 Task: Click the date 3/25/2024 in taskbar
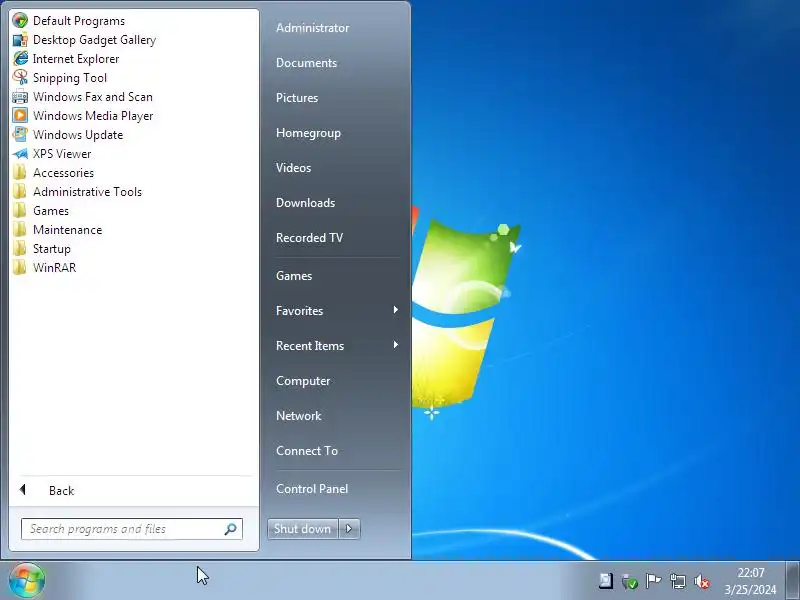point(750,590)
